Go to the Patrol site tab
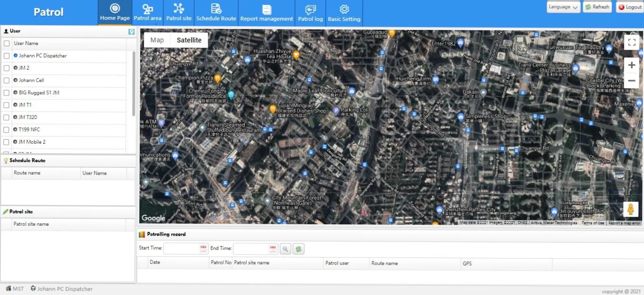 pyautogui.click(x=179, y=13)
